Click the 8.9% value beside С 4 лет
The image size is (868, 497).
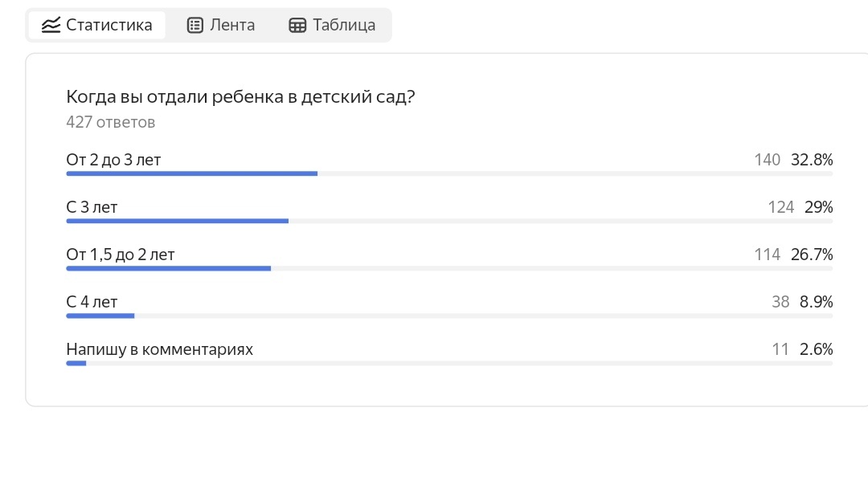pos(817,302)
